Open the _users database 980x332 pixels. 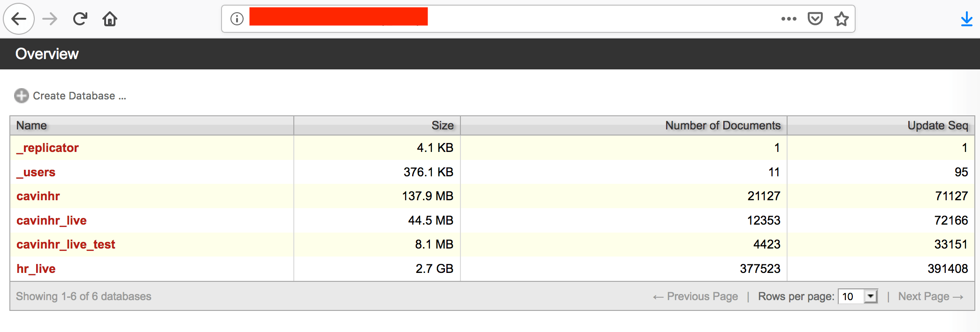coord(36,172)
